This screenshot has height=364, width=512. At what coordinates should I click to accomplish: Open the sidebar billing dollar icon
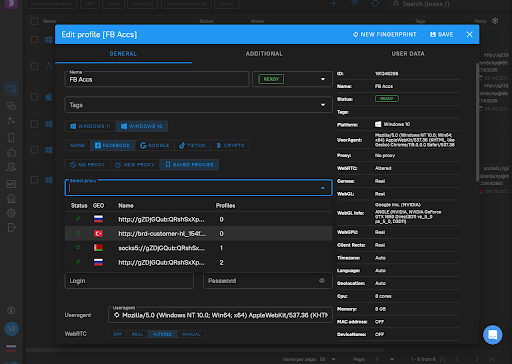(x=11, y=310)
